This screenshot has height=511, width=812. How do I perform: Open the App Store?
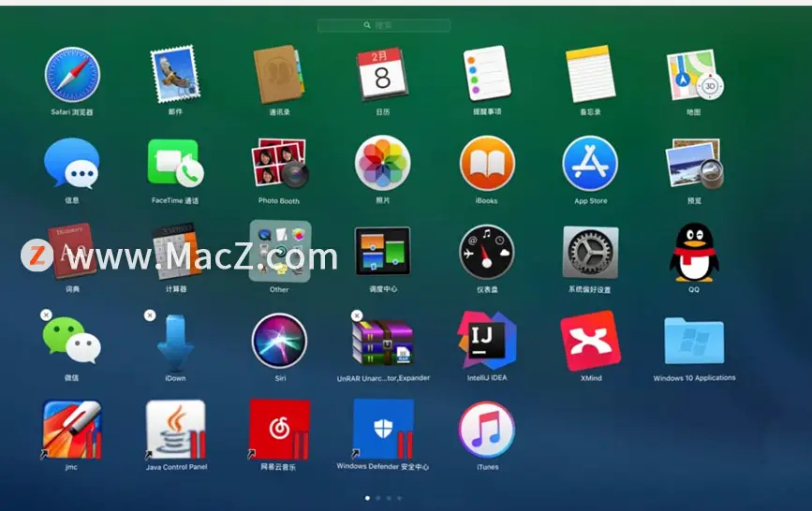click(590, 164)
